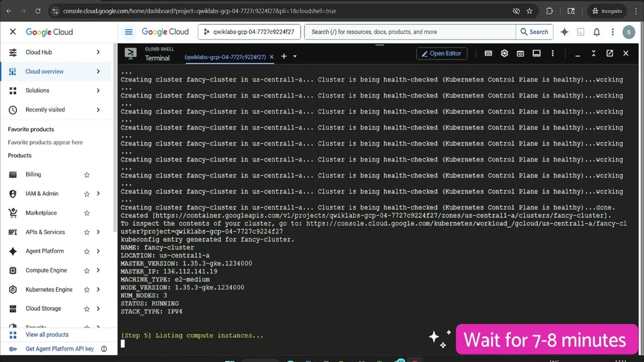Expand Compute Engine submenu arrow
The height and width of the screenshot is (362, 644).
click(x=98, y=270)
